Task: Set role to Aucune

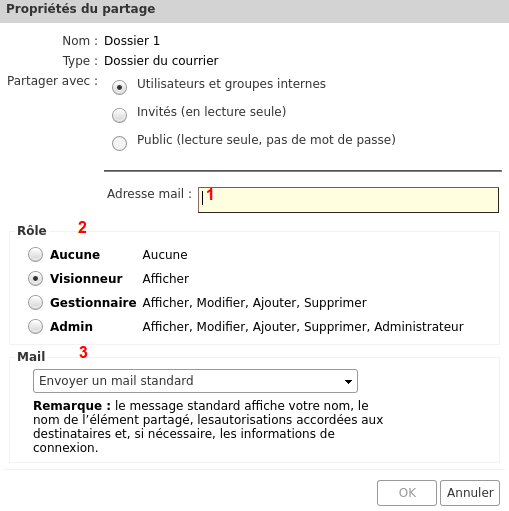Action: 35,254
